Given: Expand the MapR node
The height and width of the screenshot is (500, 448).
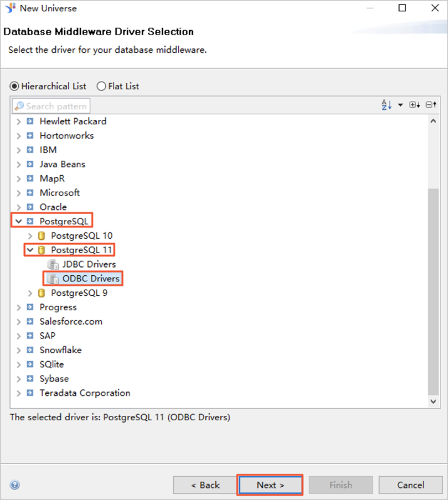Looking at the screenshot, I should pyautogui.click(x=18, y=178).
